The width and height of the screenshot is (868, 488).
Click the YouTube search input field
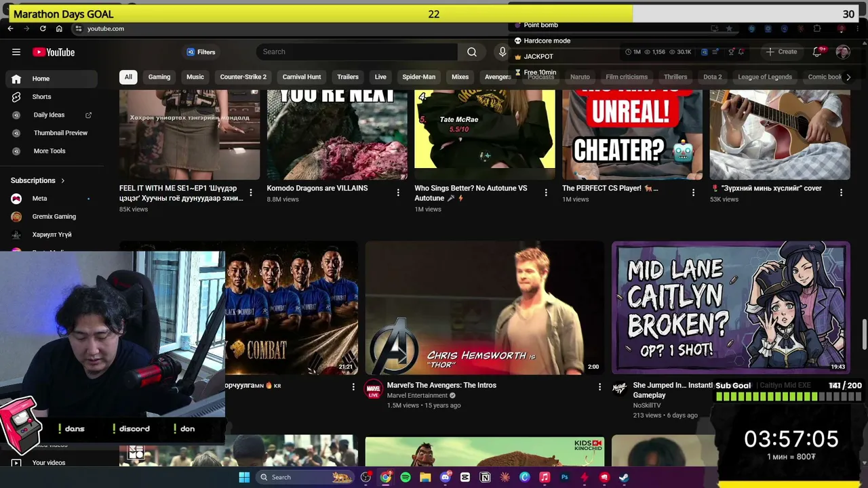(x=358, y=52)
